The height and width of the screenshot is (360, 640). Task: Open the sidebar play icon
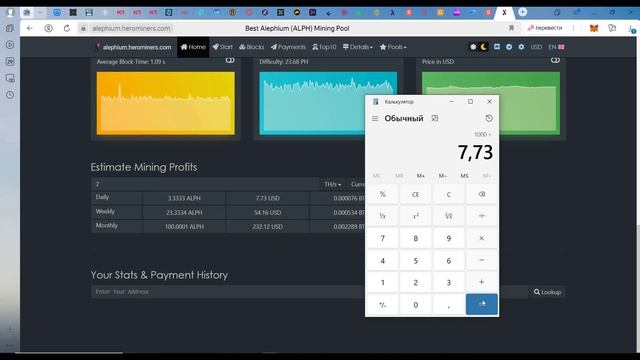(10, 44)
